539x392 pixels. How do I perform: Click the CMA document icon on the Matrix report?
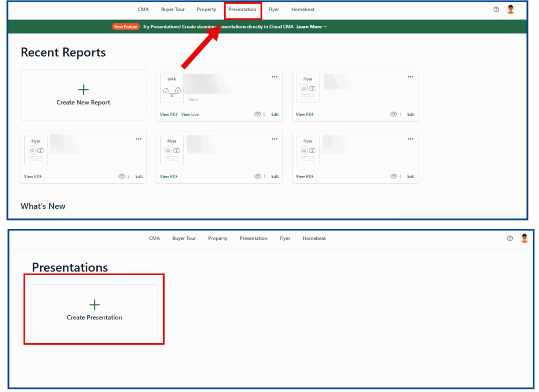pyautogui.click(x=172, y=87)
